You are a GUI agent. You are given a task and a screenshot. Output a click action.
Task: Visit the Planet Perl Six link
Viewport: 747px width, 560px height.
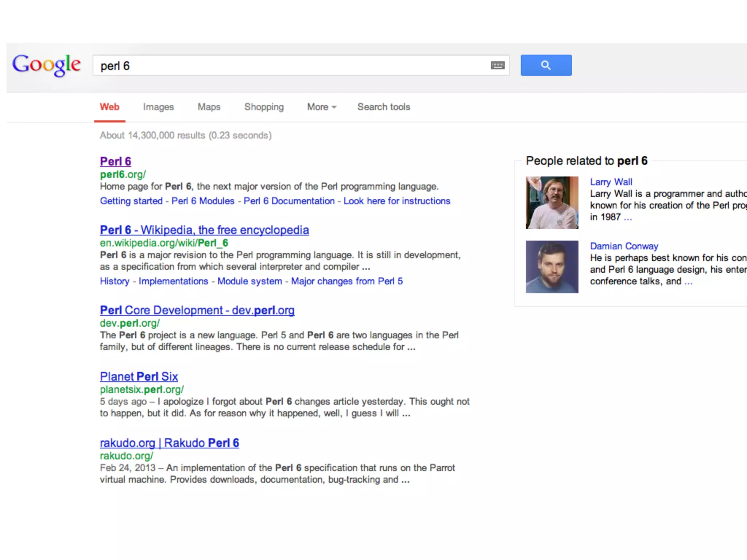pos(139,377)
